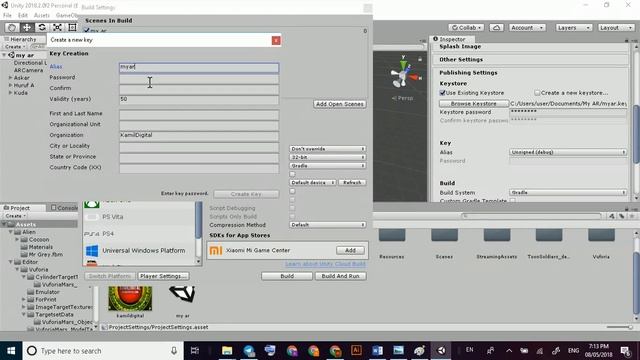640x360 pixels.
Task: Collapse the Alien folder in Project tree
Action: (x=11, y=232)
